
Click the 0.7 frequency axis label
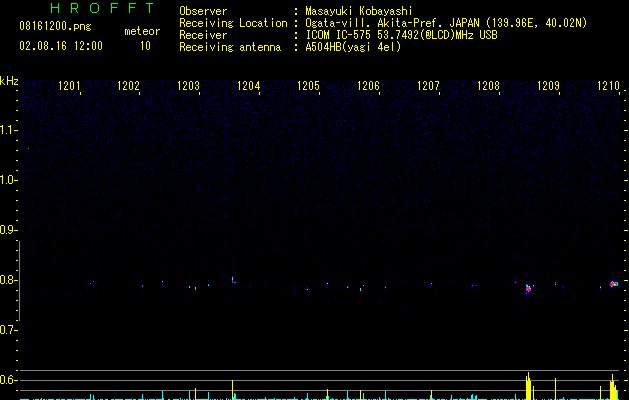point(8,330)
